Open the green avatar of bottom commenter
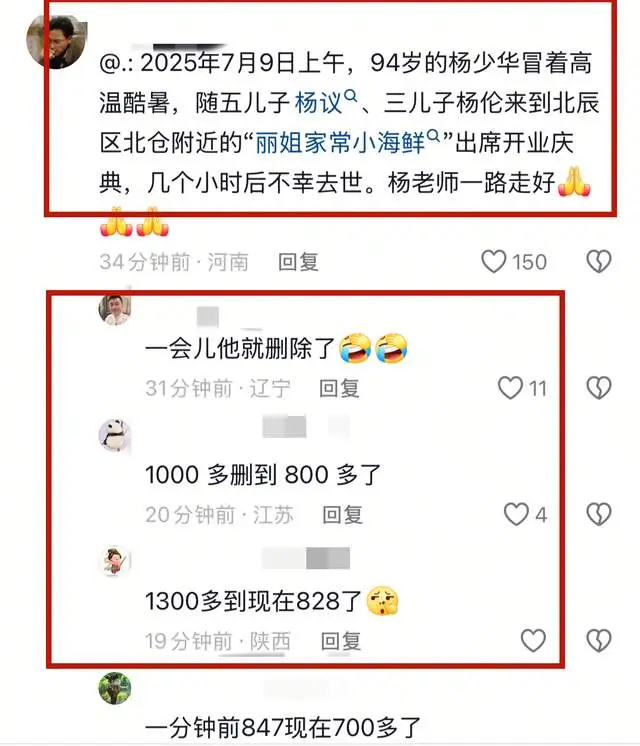 (115, 688)
